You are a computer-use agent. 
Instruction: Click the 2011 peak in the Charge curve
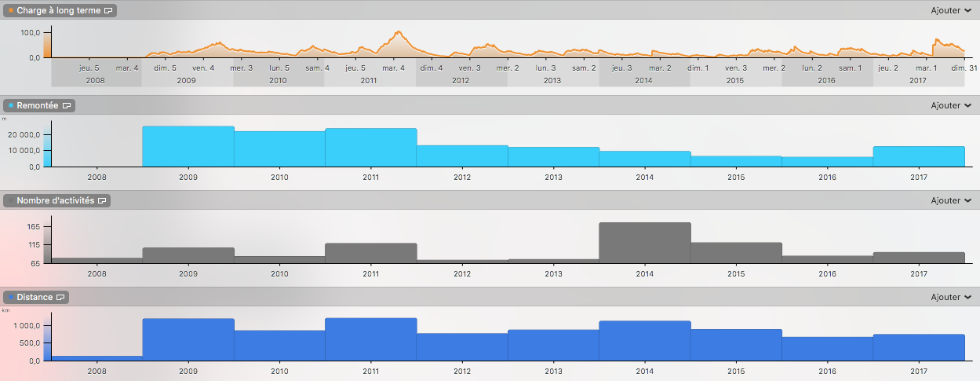pyautogui.click(x=399, y=33)
